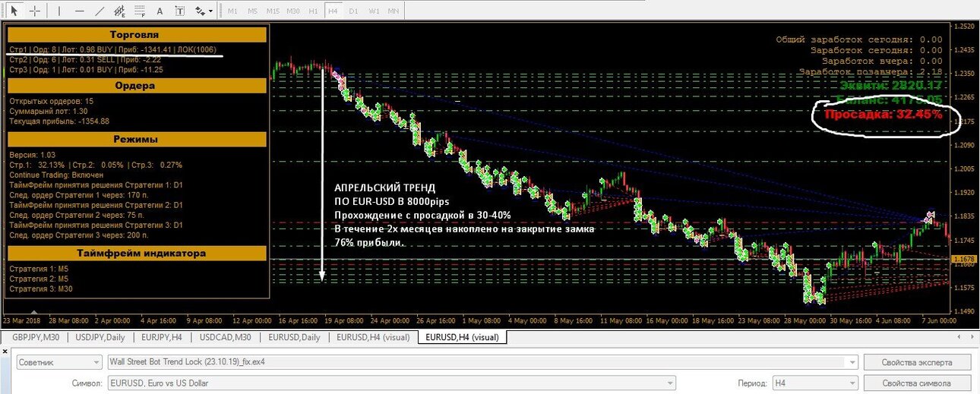Click the Стр2 Орд: 6 SELL row
The height and width of the screenshot is (394, 980).
pyautogui.click(x=85, y=59)
